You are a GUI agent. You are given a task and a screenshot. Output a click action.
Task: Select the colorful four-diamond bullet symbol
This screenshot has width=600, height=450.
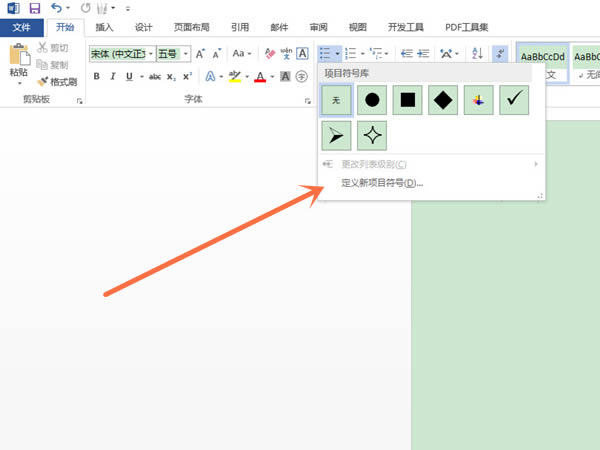(x=478, y=100)
